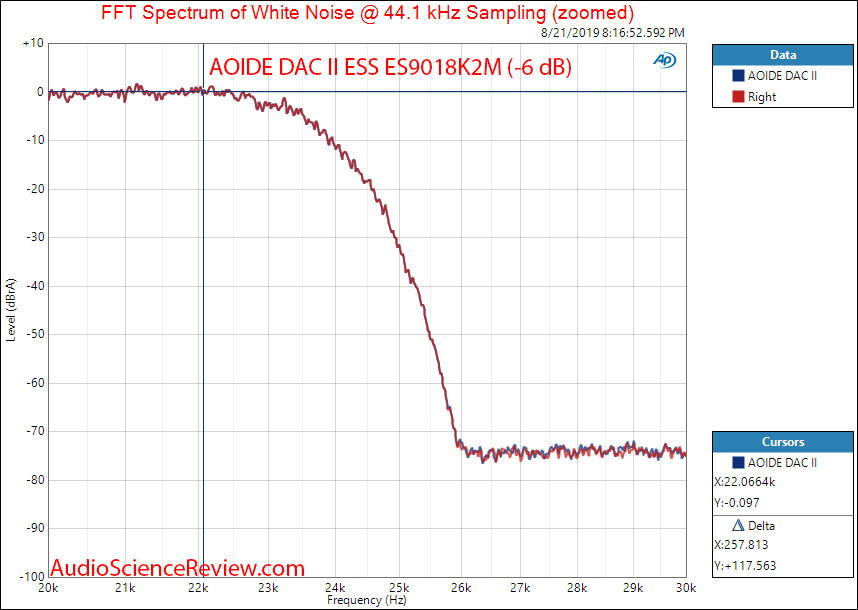Click the -40 tick on level axis
This screenshot has height=610, width=858.
34,286
